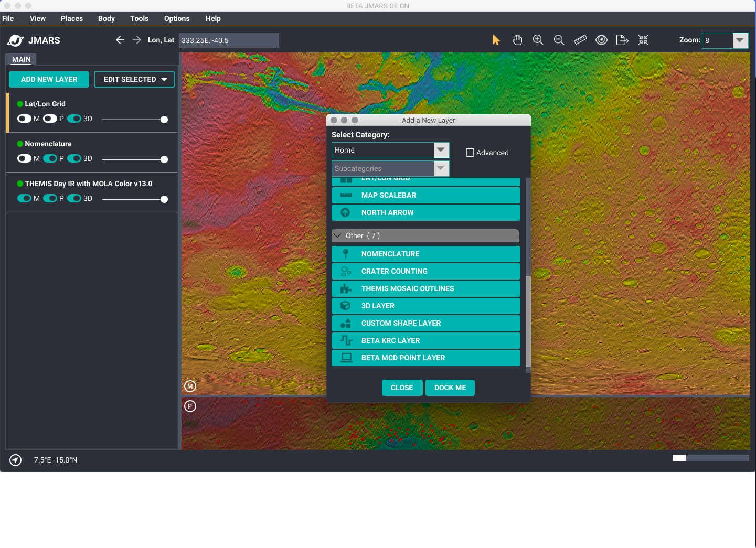The image size is (756, 548).
Task: Click the Dock Me button
Action: pos(450,388)
